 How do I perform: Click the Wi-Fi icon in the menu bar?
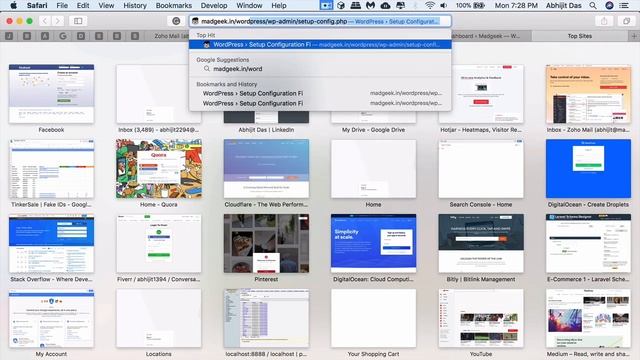pos(429,5)
